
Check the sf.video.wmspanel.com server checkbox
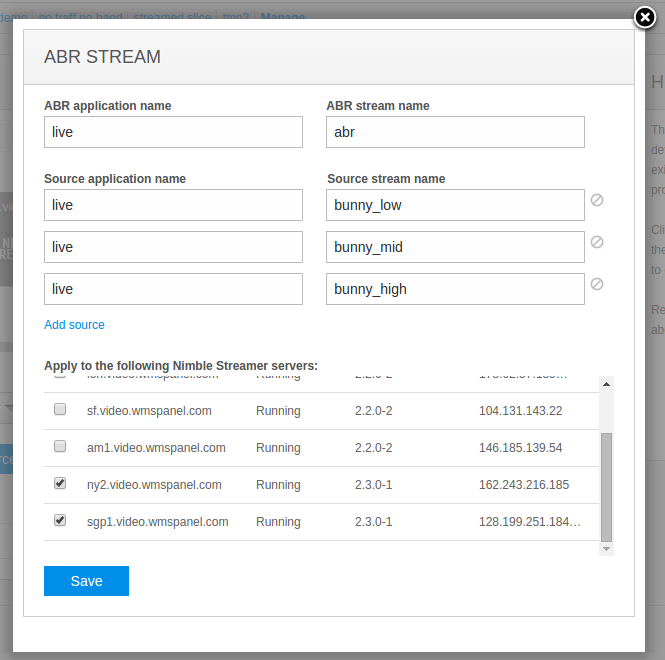point(60,410)
